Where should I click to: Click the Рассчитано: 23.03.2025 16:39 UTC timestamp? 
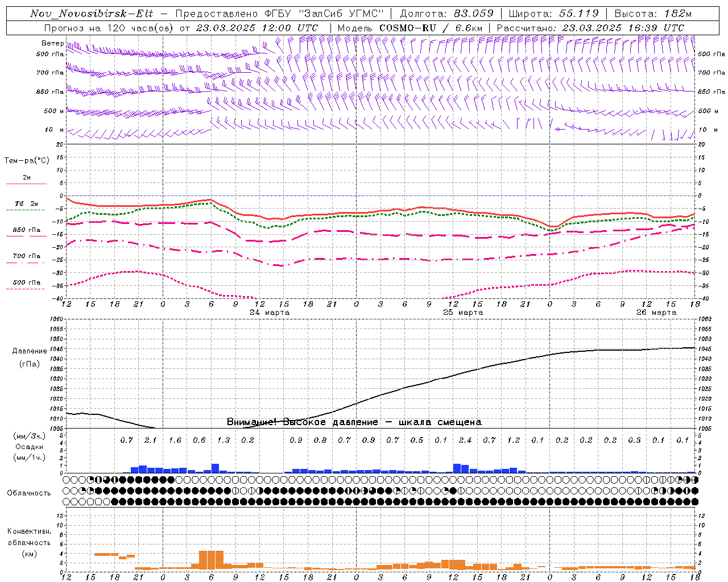(590, 28)
